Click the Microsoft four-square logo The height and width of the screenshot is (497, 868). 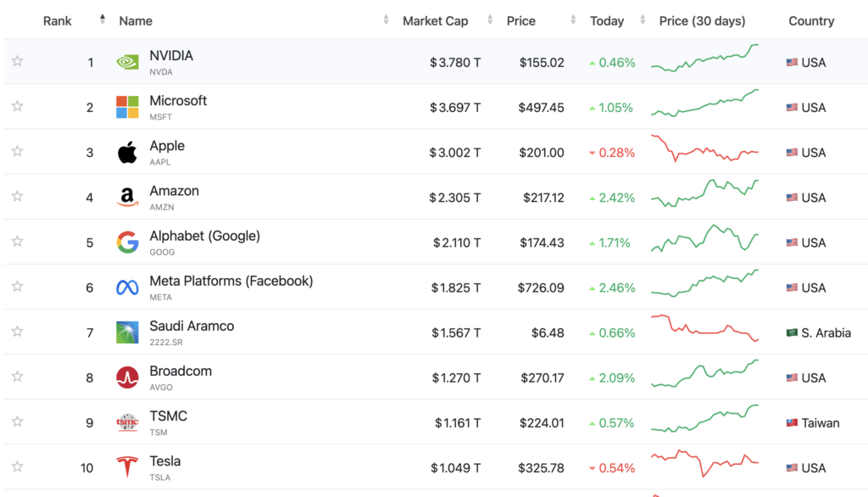[126, 107]
